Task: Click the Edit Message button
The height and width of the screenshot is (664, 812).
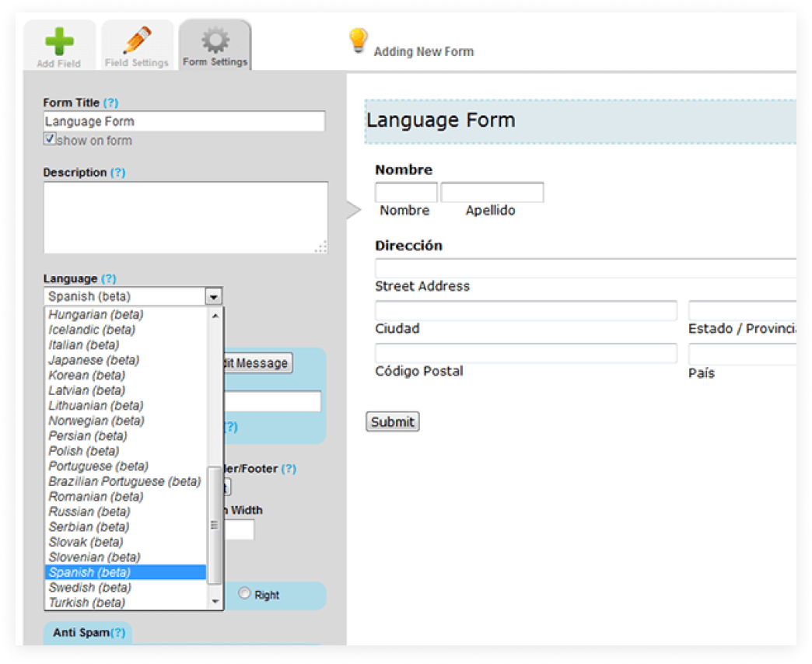Action: point(258,363)
